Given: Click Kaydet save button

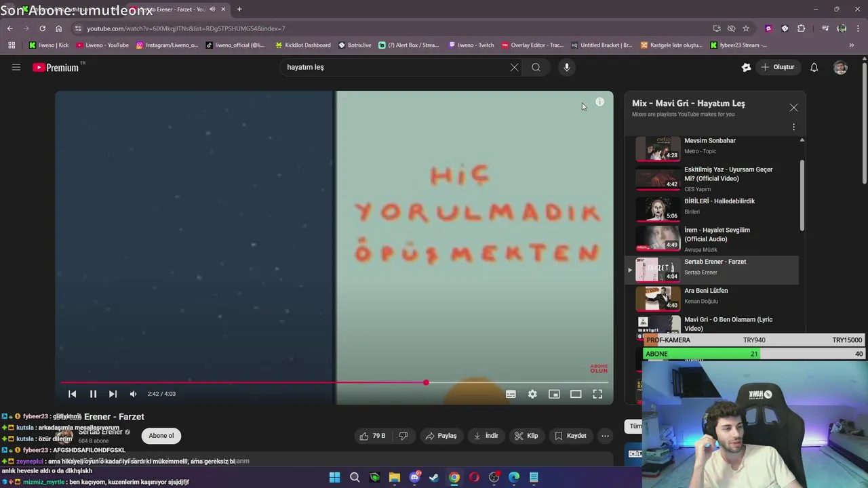Looking at the screenshot, I should (570, 436).
